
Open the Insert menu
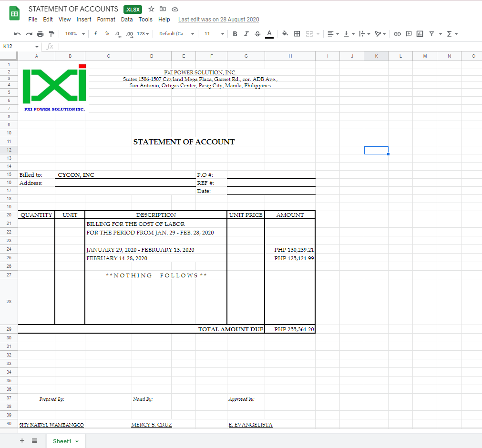pyautogui.click(x=84, y=20)
